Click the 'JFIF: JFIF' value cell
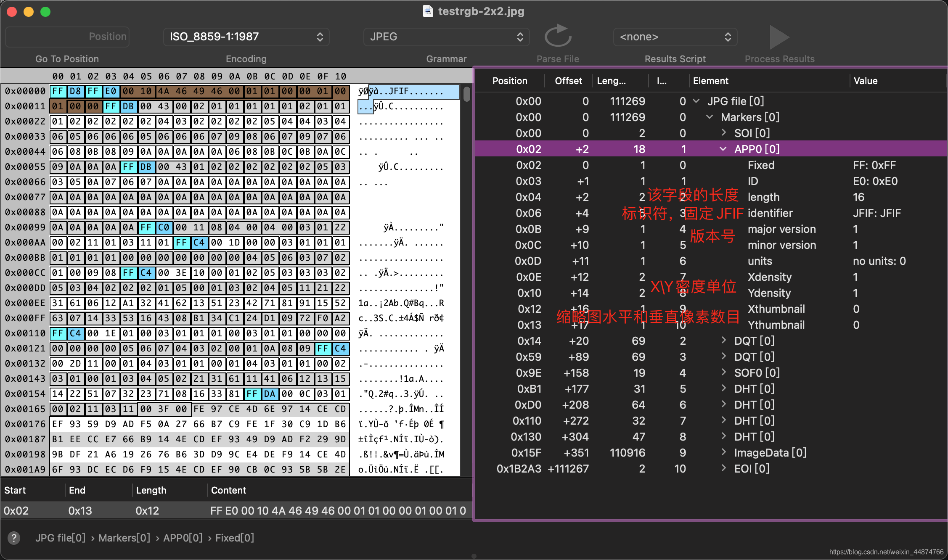 pyautogui.click(x=877, y=213)
